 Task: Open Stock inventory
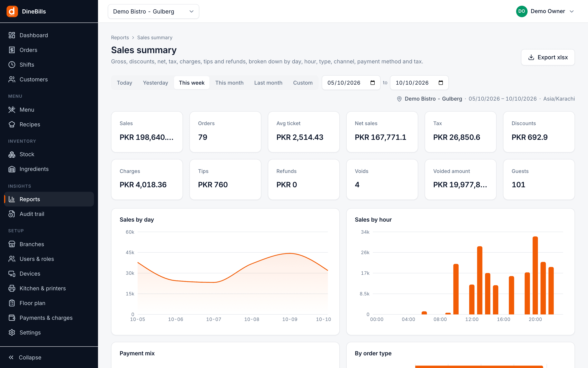click(x=49, y=154)
